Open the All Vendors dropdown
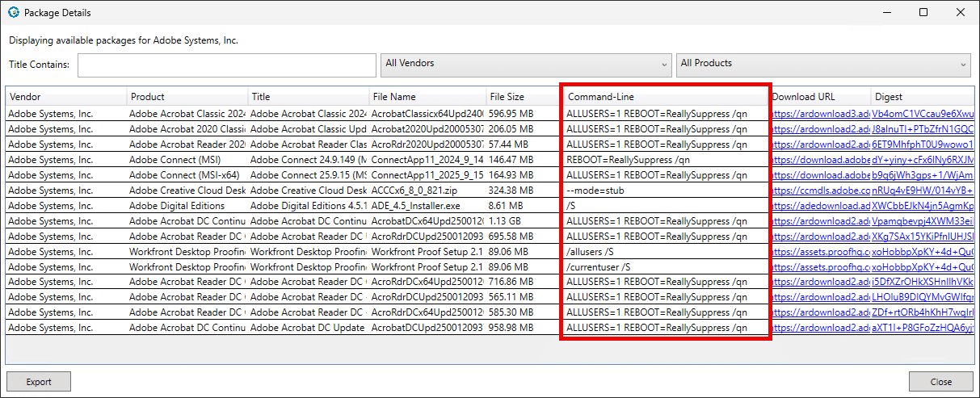The width and height of the screenshot is (980, 398). coord(527,64)
